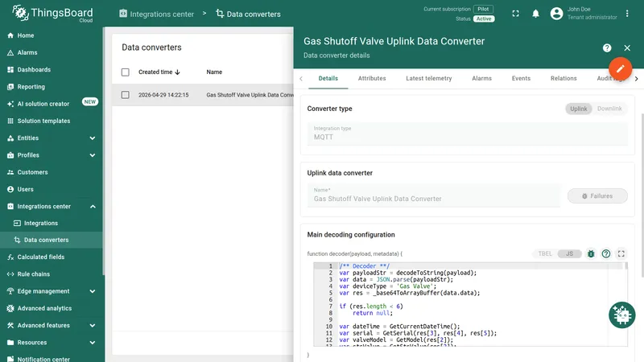The height and width of the screenshot is (362, 644).
Task: Click the Failures debug button
Action: click(597, 196)
